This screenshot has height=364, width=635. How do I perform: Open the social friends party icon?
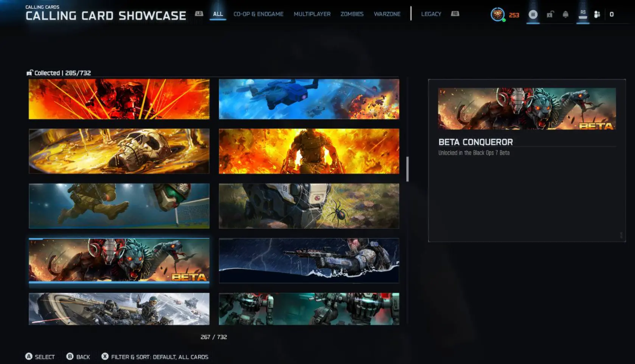coord(597,15)
